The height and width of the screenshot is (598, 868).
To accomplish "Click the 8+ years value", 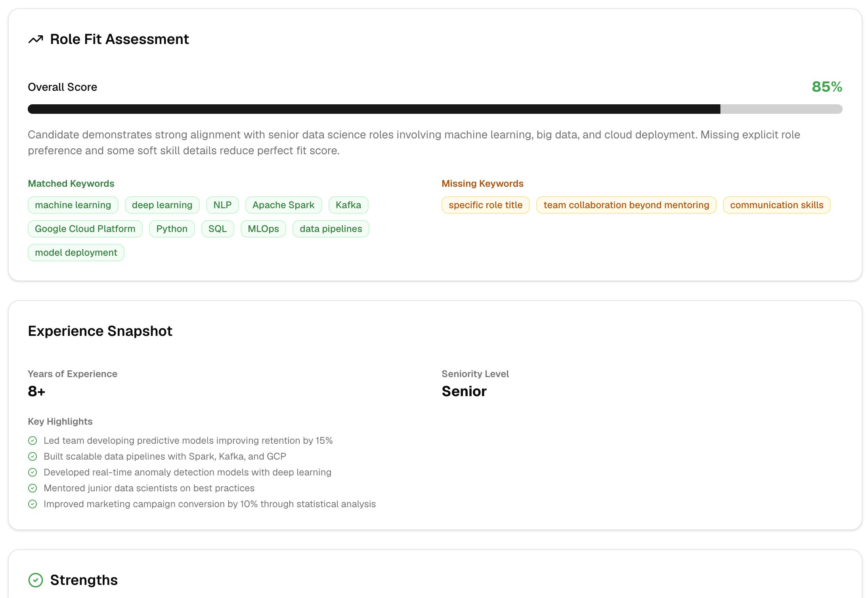I will point(36,391).
